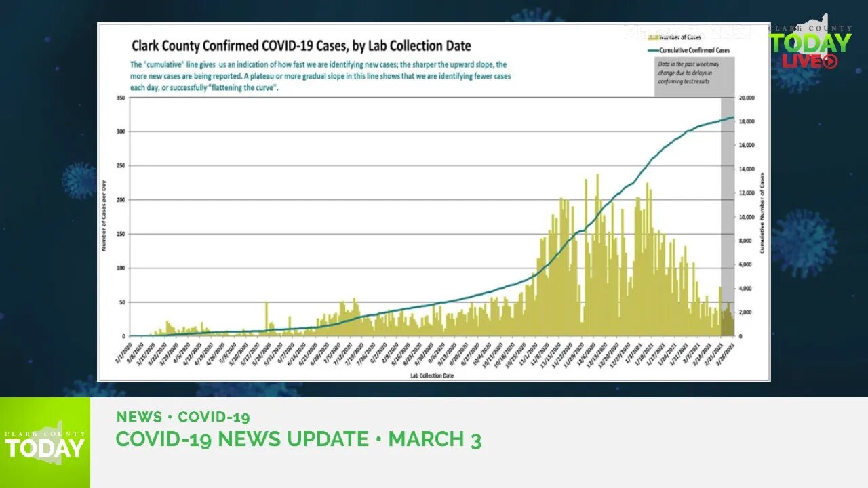This screenshot has width=868, height=488.
Task: Click the 350 value on the left axis
Action: 121,98
